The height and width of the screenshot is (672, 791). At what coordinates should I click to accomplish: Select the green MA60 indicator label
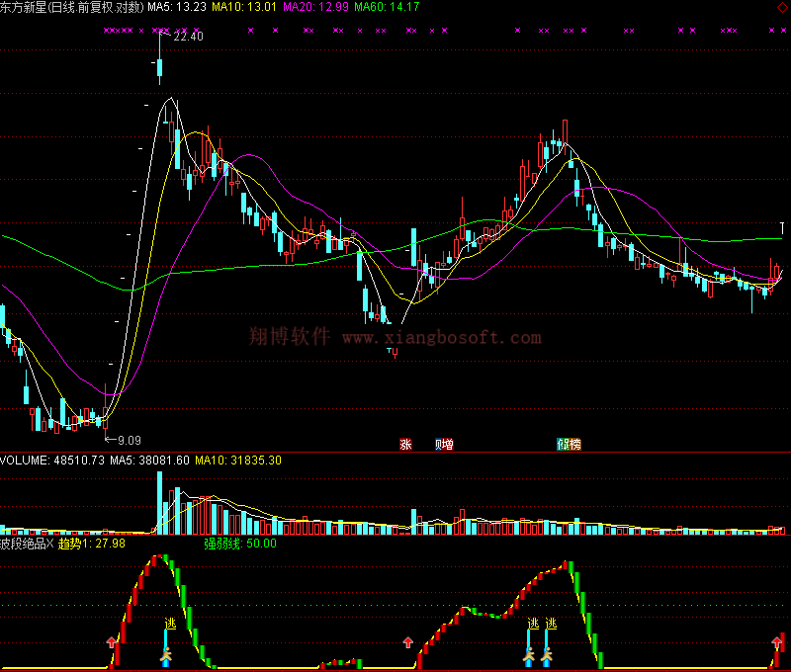click(387, 7)
